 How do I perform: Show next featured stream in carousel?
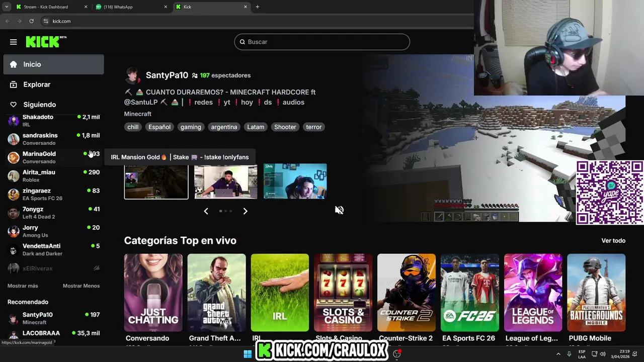pyautogui.click(x=245, y=211)
